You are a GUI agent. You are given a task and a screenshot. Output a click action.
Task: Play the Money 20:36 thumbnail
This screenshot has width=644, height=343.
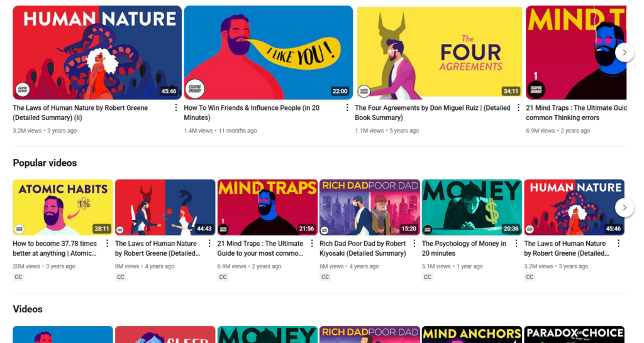tap(472, 207)
